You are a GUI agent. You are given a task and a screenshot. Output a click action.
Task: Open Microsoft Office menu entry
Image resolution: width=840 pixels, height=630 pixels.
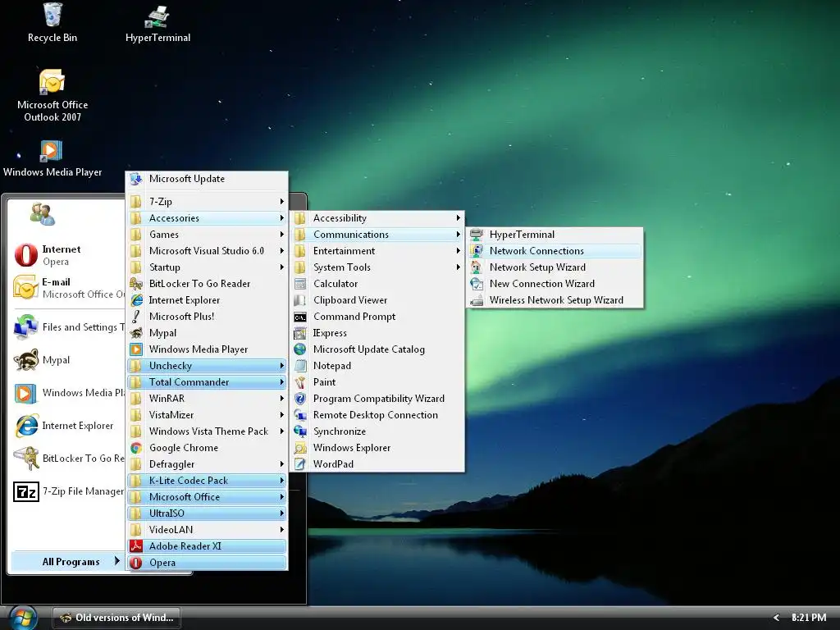pos(207,497)
